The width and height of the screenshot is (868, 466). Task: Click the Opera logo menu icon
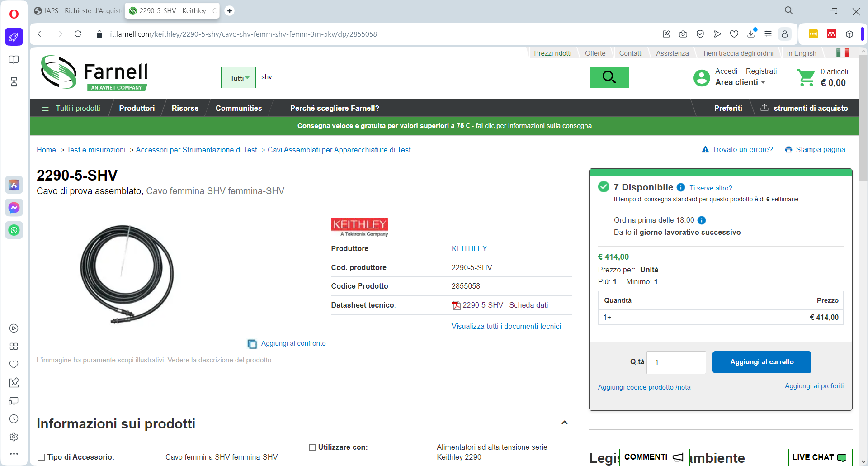click(14, 14)
